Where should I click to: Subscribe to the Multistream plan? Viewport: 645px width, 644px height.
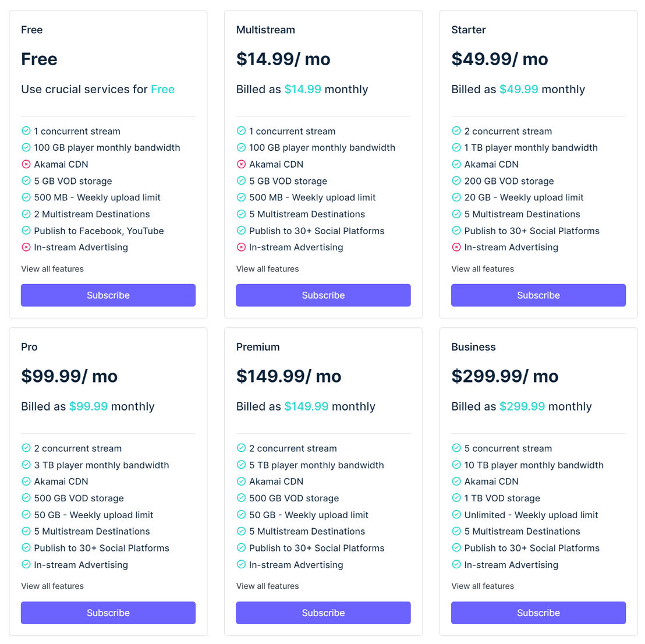(323, 295)
